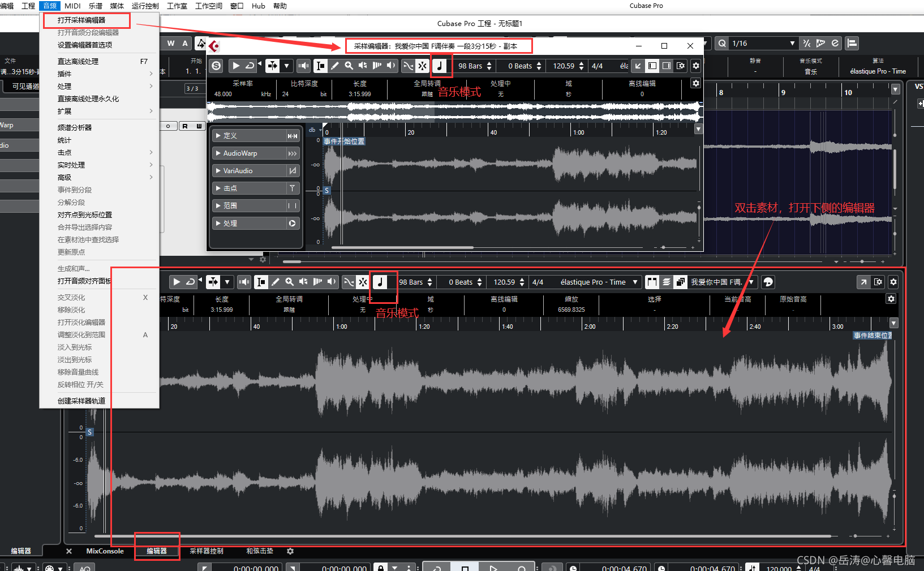Click the edit-active-clip-only icon in lower editor

click(681, 282)
